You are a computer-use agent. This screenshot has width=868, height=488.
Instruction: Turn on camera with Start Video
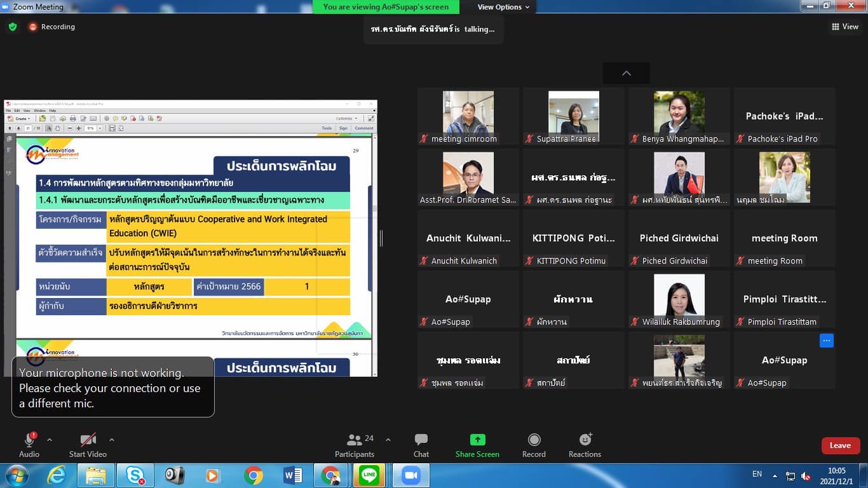(x=88, y=445)
